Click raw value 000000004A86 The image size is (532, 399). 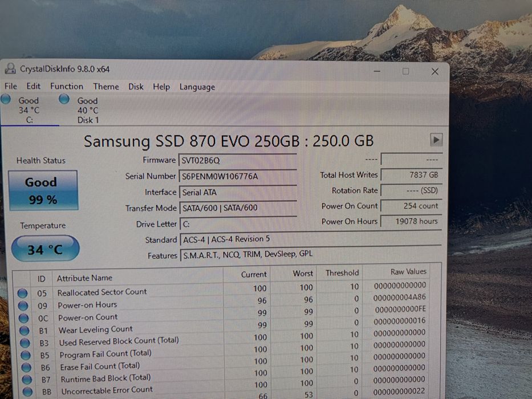click(x=399, y=297)
